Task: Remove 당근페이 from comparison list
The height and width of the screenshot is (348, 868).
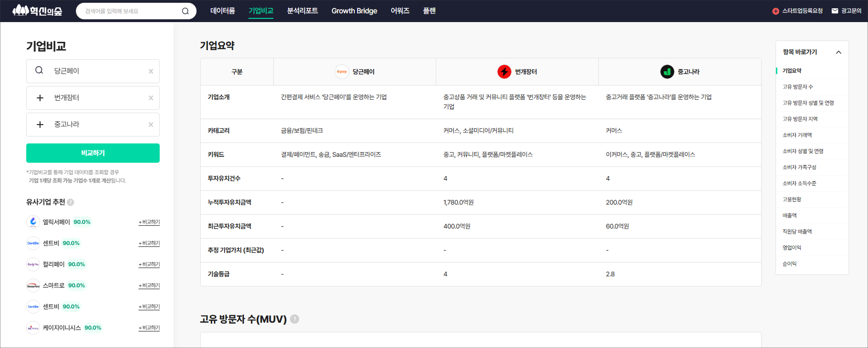Action: (150, 71)
